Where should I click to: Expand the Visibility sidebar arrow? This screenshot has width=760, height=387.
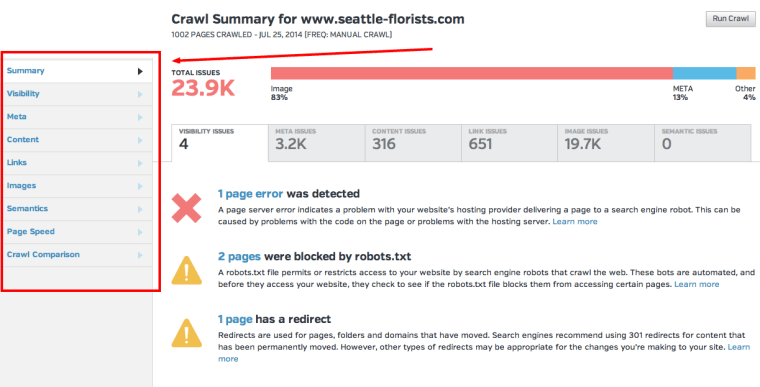(x=140, y=94)
